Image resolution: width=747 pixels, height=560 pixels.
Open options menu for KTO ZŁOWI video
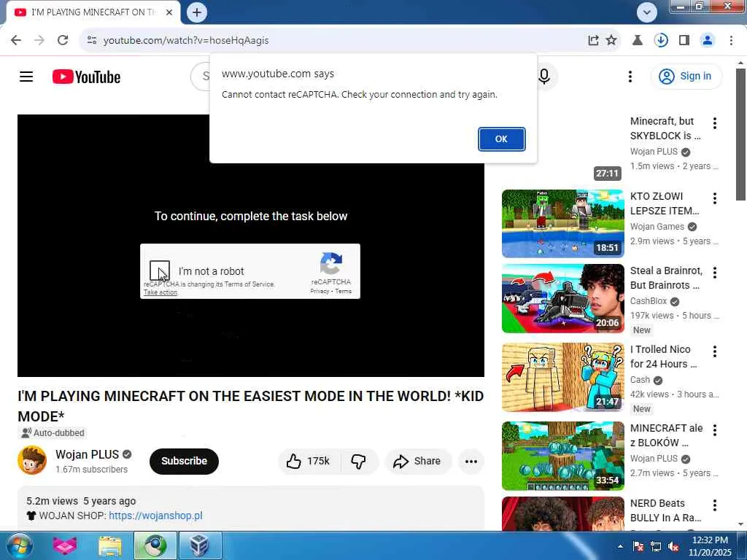[x=715, y=198]
